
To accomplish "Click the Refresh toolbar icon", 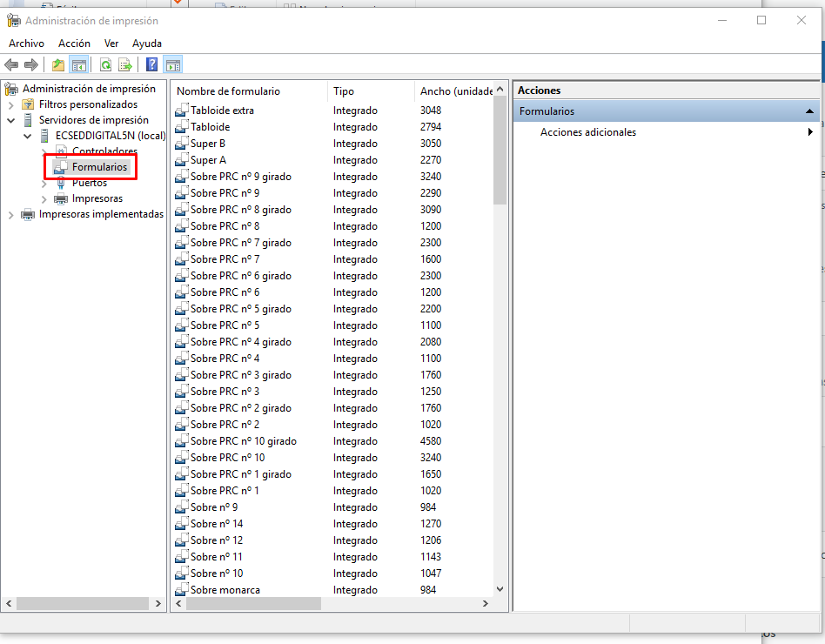I will [x=105, y=64].
